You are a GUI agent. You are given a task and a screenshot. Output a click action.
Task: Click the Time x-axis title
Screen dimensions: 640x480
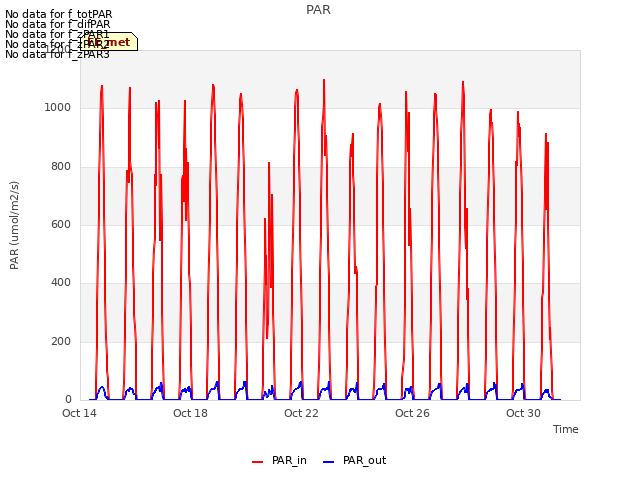tap(566, 429)
